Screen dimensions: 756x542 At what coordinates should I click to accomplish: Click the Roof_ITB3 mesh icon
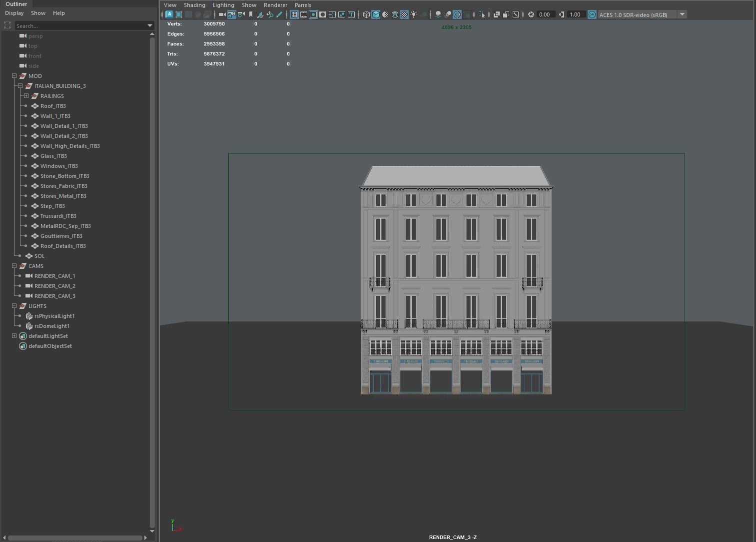coord(35,106)
